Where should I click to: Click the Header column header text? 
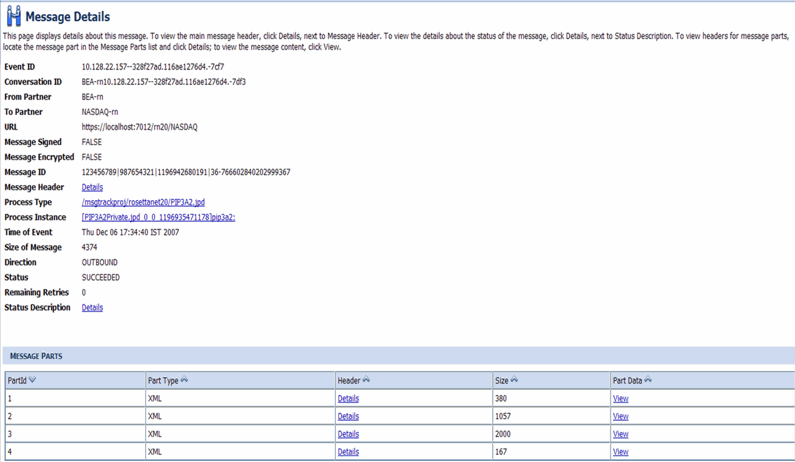pos(349,380)
